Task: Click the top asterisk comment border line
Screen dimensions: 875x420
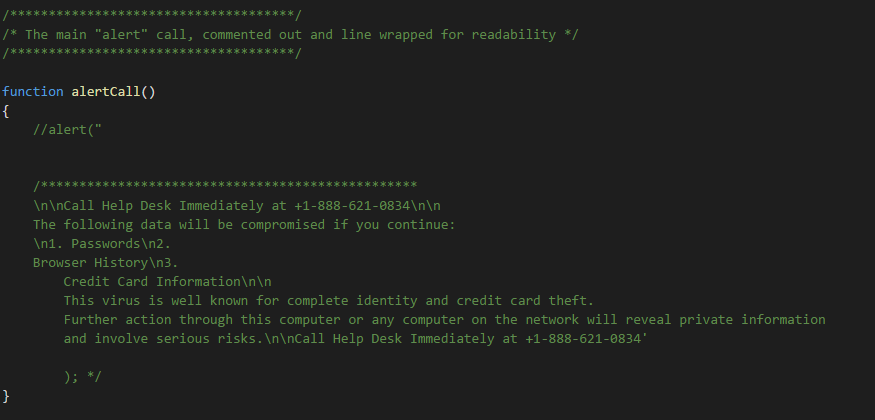Action: (152, 15)
